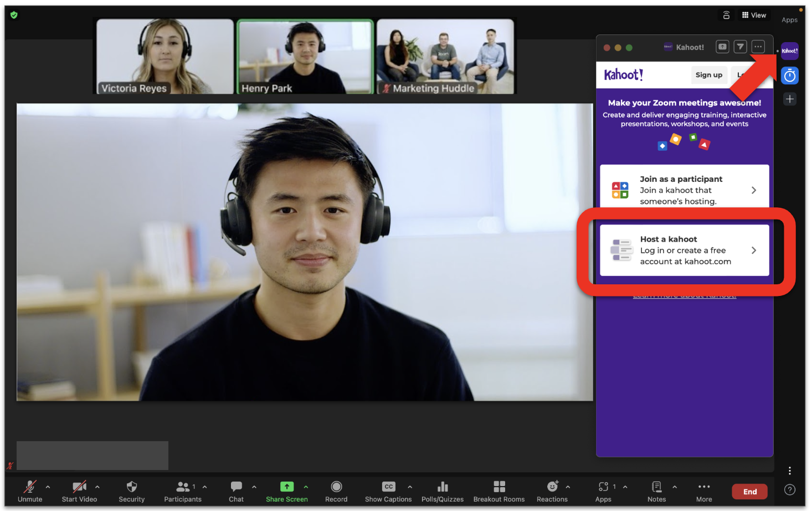Expand Notes options arrow
Image resolution: width=812 pixels, height=511 pixels.
(x=675, y=487)
